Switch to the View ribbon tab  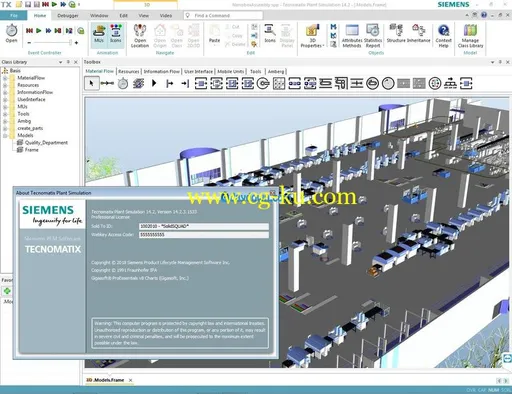(144, 16)
